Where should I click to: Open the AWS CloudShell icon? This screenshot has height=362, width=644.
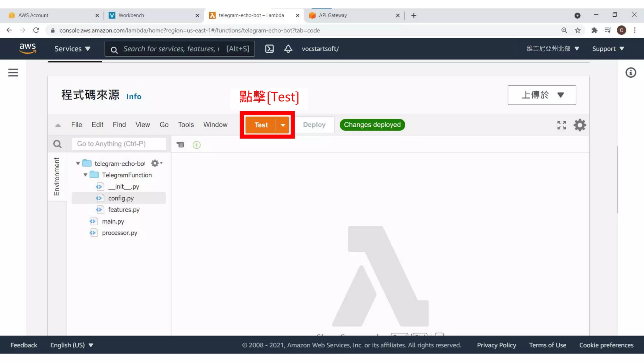pyautogui.click(x=269, y=49)
